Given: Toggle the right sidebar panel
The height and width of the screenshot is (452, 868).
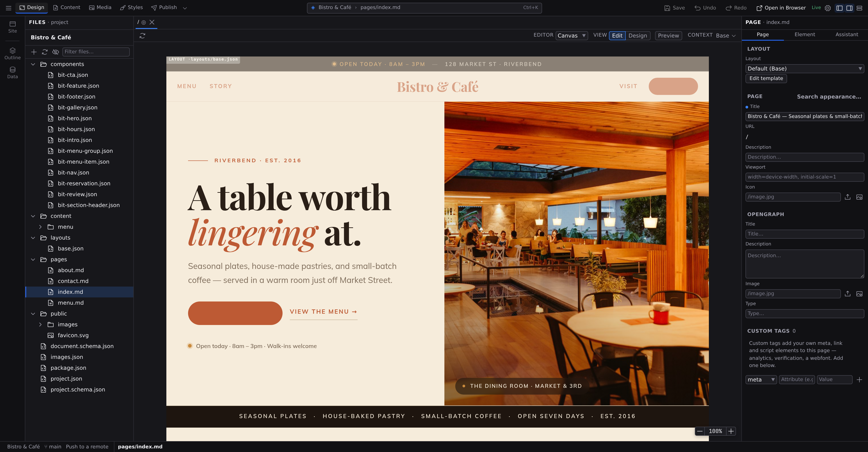Looking at the screenshot, I should (849, 8).
